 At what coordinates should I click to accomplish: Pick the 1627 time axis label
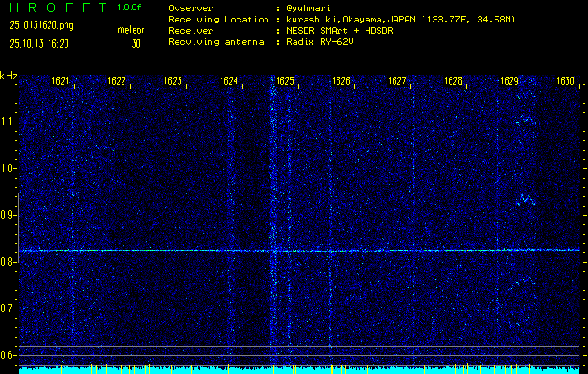tap(397, 81)
